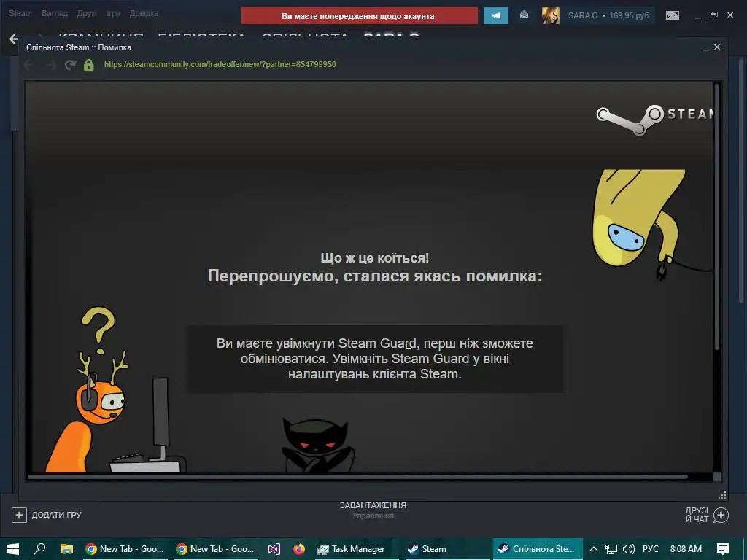Open ЗАВАНТАЖЕННЯ downloads section
The width and height of the screenshot is (747, 560).
[x=373, y=505]
